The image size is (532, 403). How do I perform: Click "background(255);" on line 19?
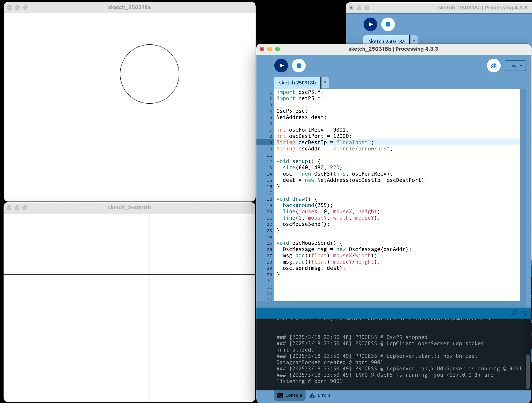(x=308, y=205)
